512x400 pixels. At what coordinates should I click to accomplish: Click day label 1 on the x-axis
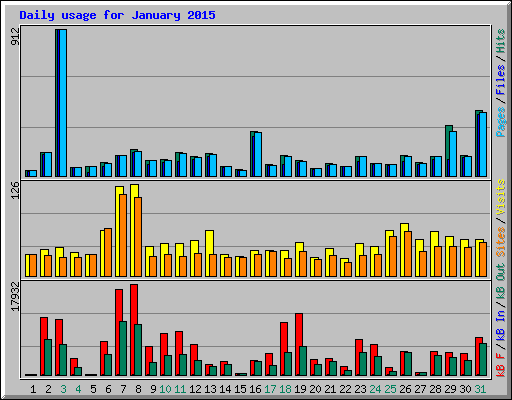(33, 389)
